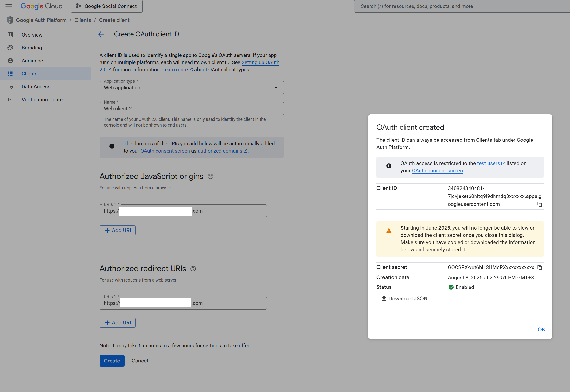Click the Google Auth Platform shield icon
570x392 pixels.
[x=10, y=20]
